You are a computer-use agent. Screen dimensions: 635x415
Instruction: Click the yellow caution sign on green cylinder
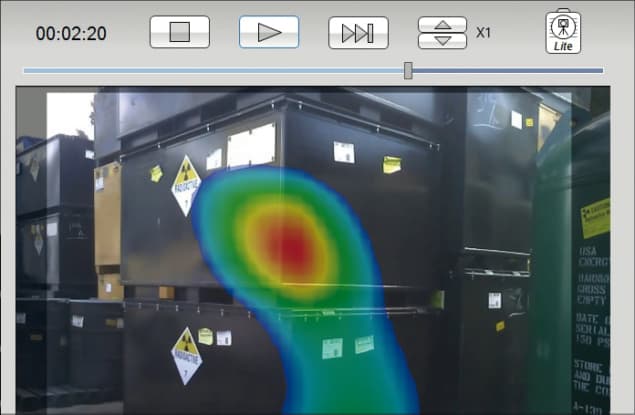click(x=595, y=218)
